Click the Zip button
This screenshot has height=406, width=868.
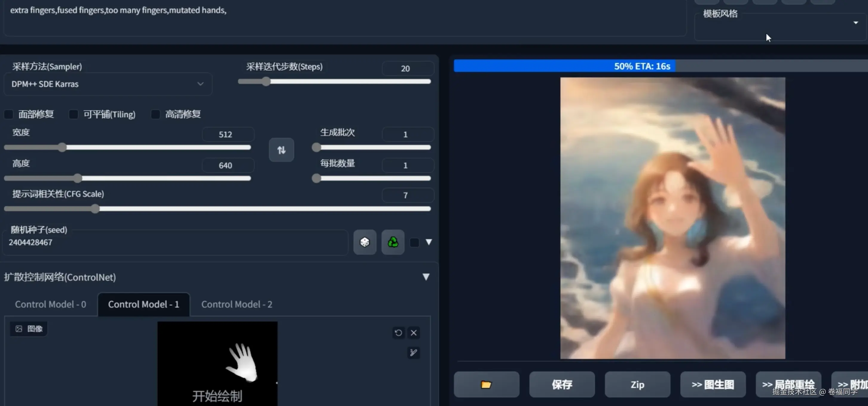[x=637, y=385]
